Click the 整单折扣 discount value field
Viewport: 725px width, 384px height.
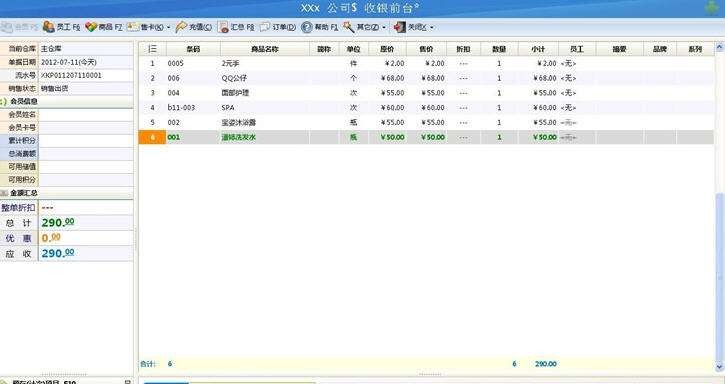[x=86, y=208]
